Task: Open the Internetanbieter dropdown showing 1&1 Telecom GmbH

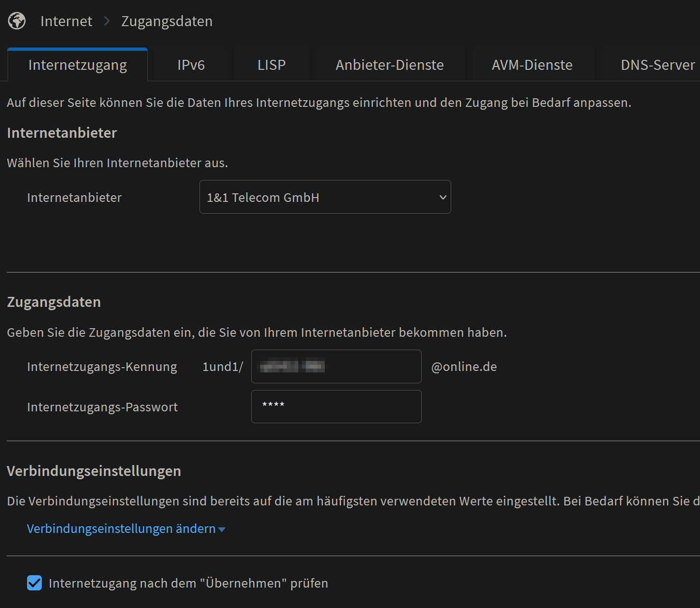Action: tap(325, 197)
